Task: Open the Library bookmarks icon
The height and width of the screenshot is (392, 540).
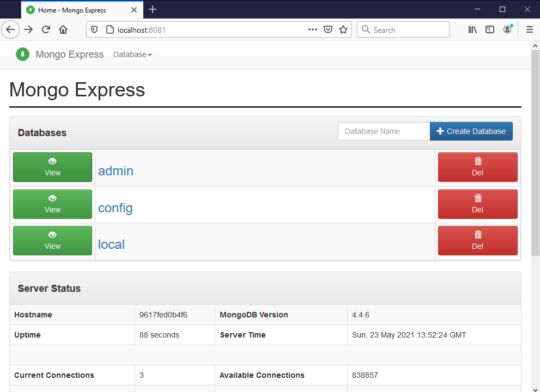Action: [x=472, y=29]
